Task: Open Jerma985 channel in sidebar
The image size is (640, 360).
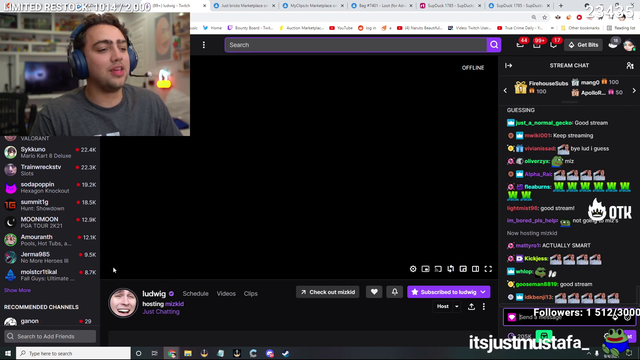Action: click(x=50, y=257)
